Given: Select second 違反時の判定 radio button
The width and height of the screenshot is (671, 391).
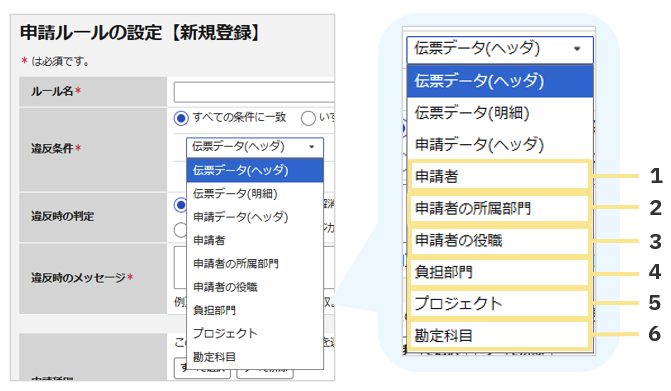Looking at the screenshot, I should 181,230.
